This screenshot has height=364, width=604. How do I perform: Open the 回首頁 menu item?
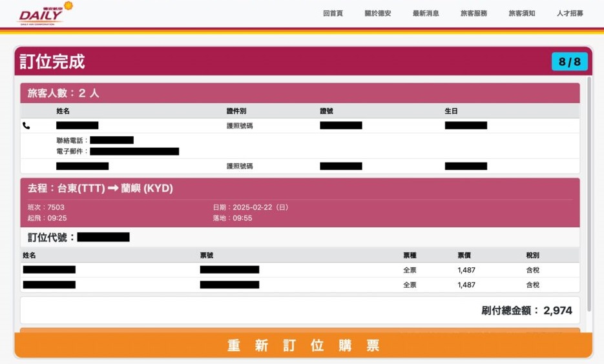(333, 14)
